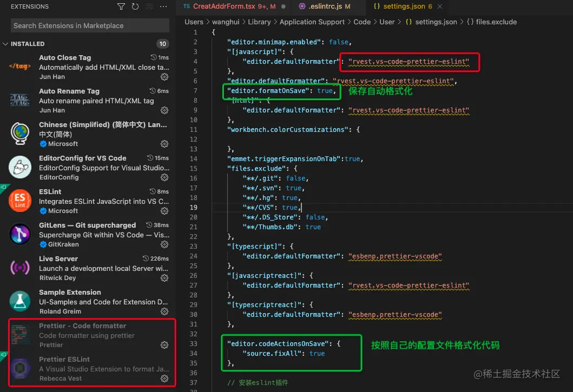
Task: Select the Chinese language pack globe icon
Action: 19,134
